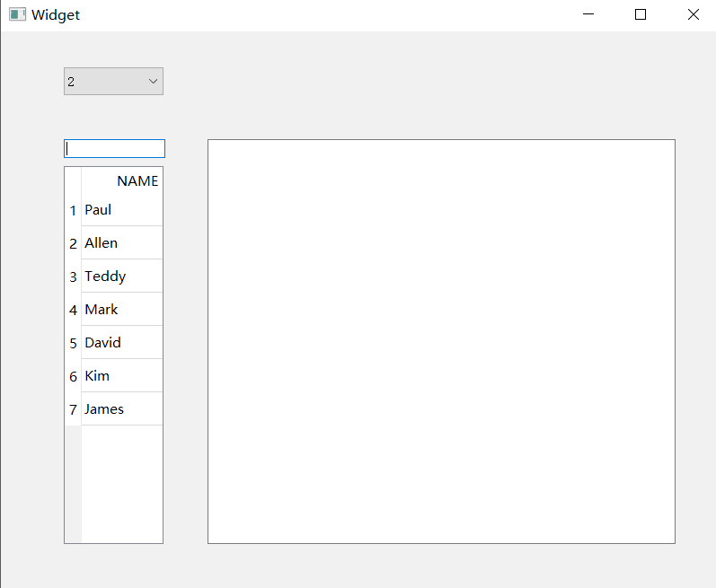The image size is (716, 588).
Task: Open the combo box showing 2
Action: coord(113,82)
